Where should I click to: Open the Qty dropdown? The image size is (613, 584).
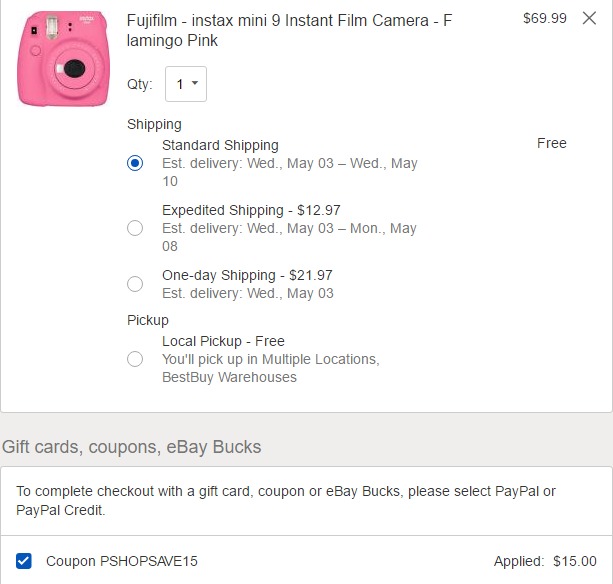click(x=186, y=84)
